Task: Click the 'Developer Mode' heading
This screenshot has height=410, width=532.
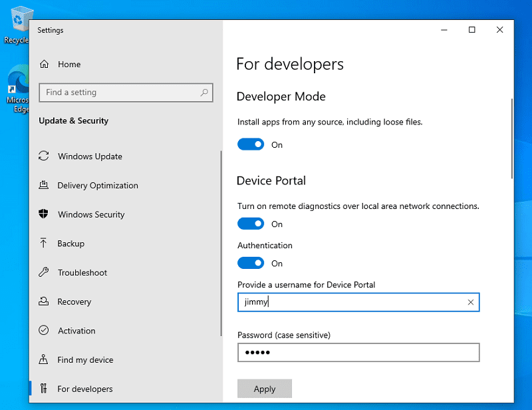Action: (x=281, y=97)
